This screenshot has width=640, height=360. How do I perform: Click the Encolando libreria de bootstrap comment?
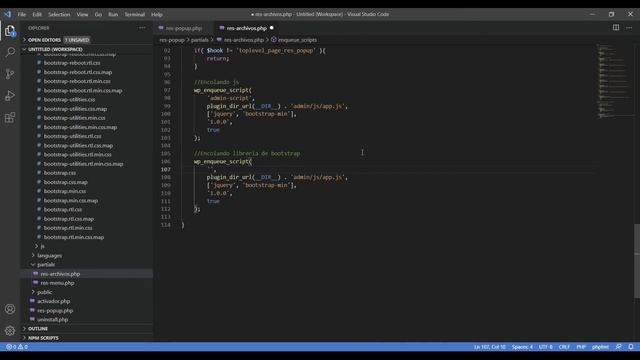click(247, 153)
